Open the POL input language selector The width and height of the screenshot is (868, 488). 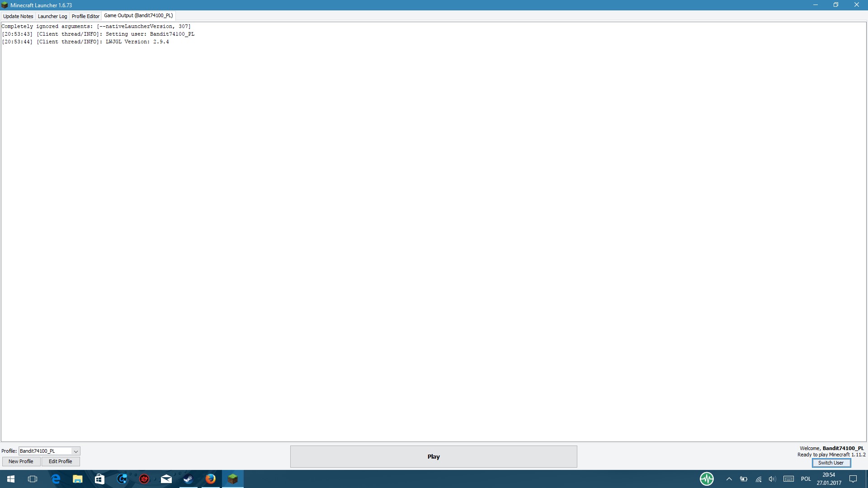pos(806,479)
